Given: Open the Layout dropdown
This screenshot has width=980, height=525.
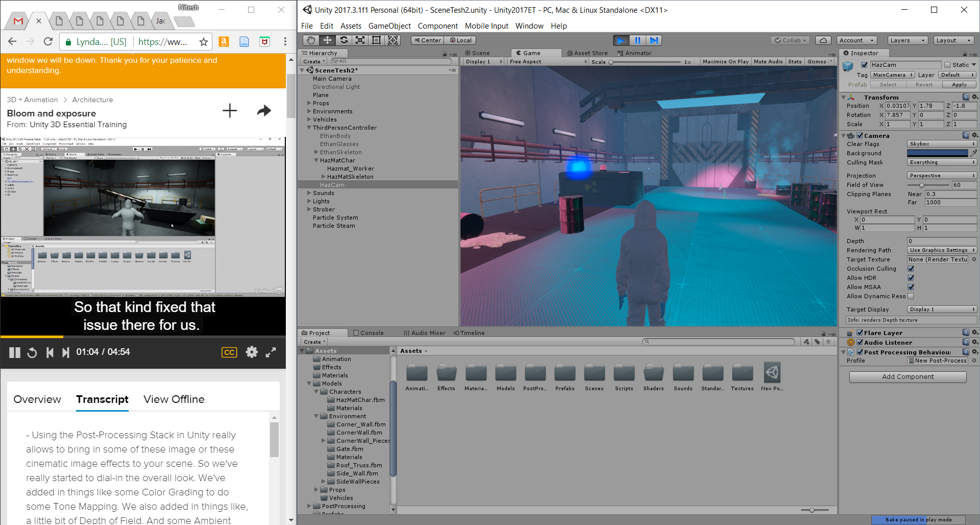Looking at the screenshot, I should coord(953,40).
